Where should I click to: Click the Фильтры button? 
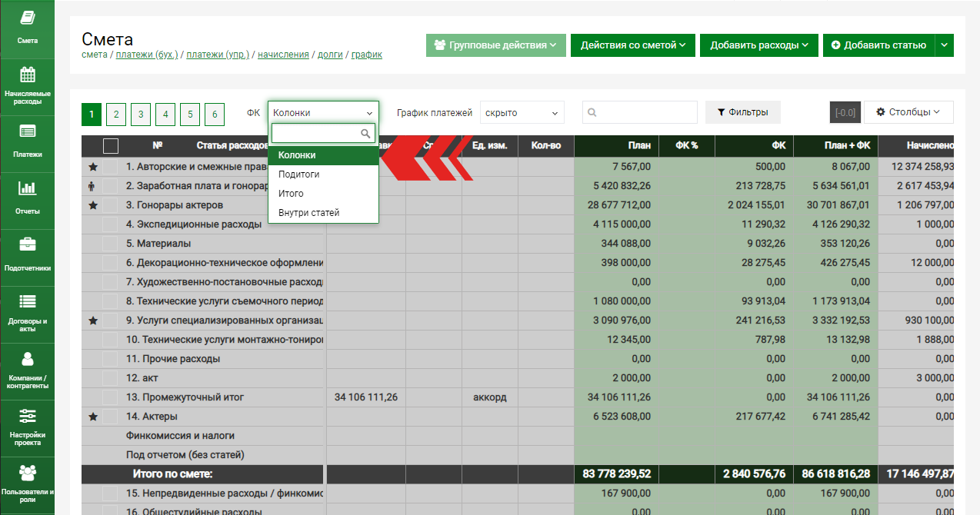[x=742, y=112]
